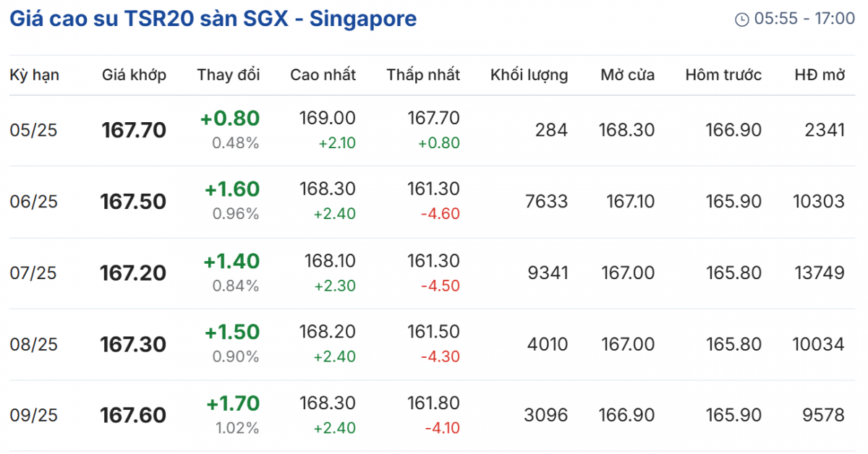Click the clock icon beside 05:55 - 17:00
The height and width of the screenshot is (454, 868).
[x=742, y=20]
